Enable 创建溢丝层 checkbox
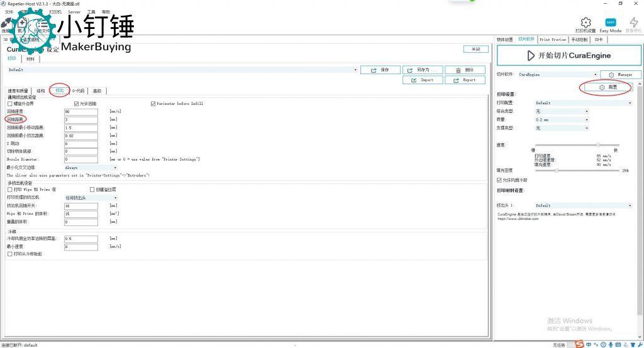 coord(92,190)
